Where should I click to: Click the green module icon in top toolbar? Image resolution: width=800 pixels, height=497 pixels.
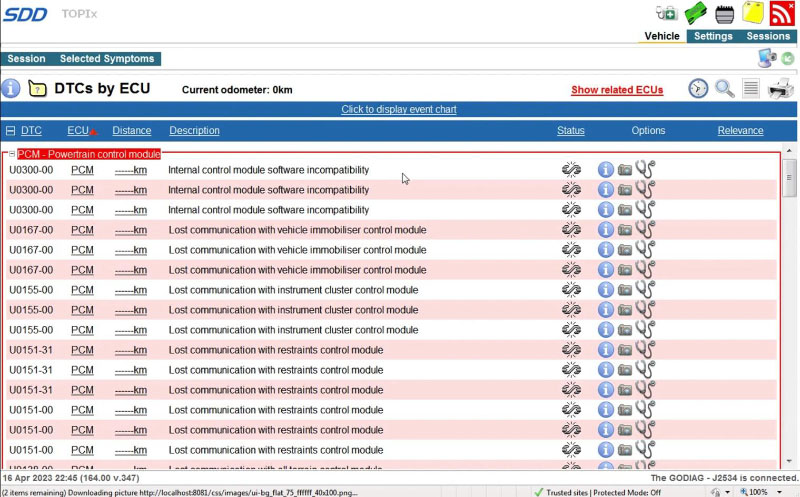point(695,13)
